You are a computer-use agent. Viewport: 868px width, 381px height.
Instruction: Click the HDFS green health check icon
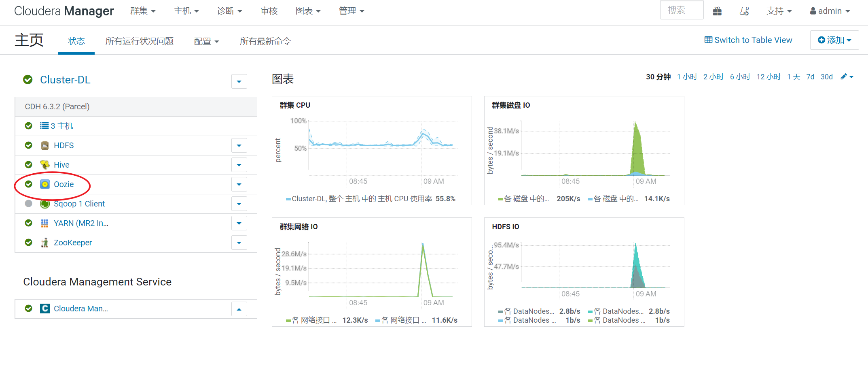[29, 145]
